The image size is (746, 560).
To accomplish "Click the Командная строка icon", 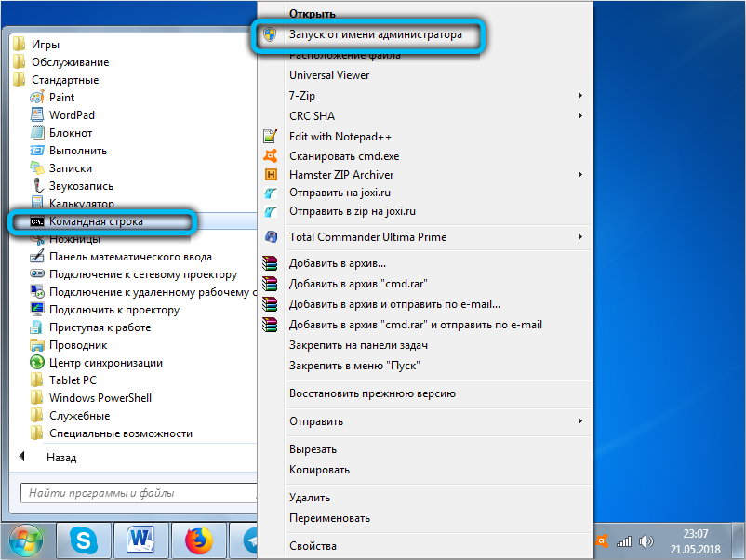I will [37, 221].
